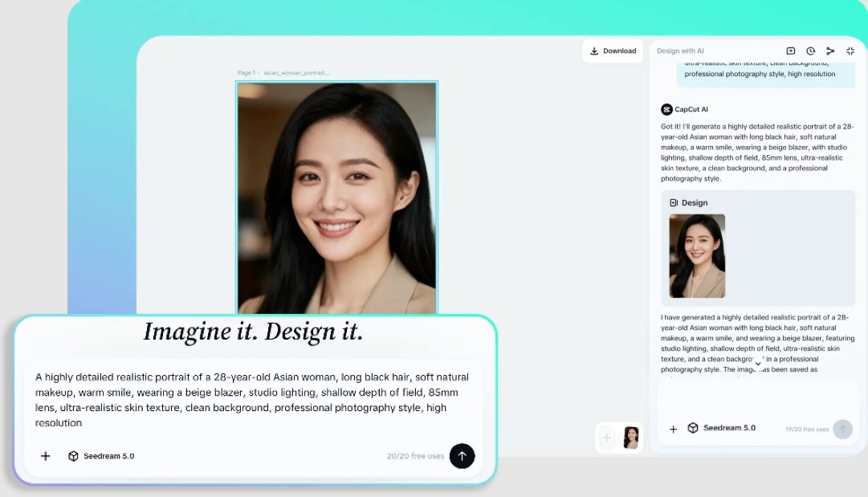Click the Download button
Viewport: 868px width, 497px height.
[613, 51]
